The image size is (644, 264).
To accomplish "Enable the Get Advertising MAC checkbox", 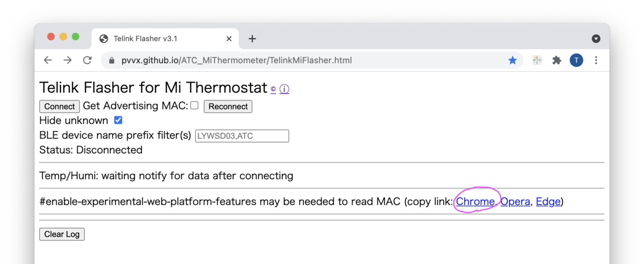I will tap(194, 105).
